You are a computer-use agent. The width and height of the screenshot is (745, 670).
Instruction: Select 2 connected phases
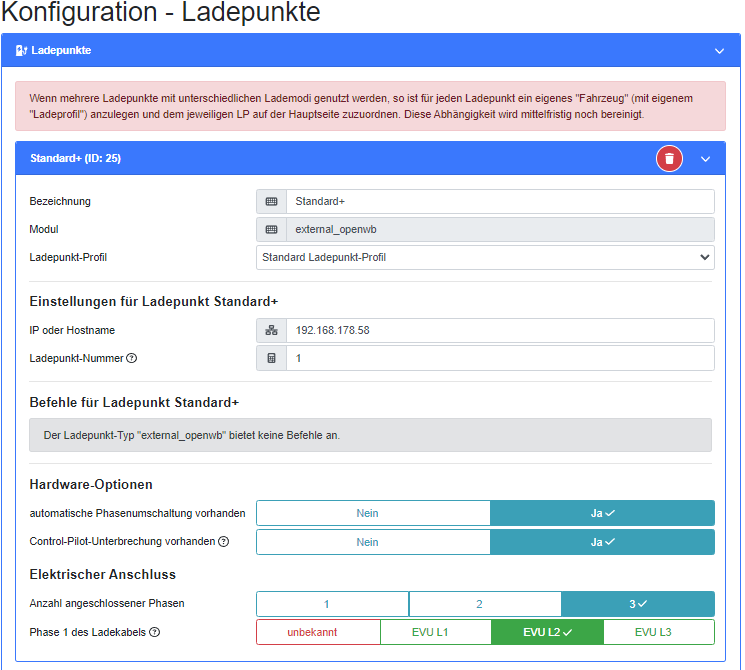pos(485,604)
